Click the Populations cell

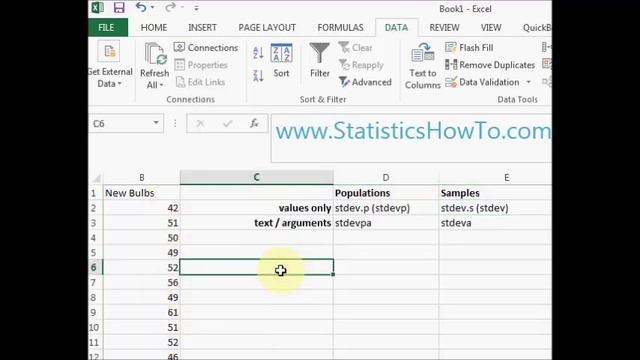(386, 193)
